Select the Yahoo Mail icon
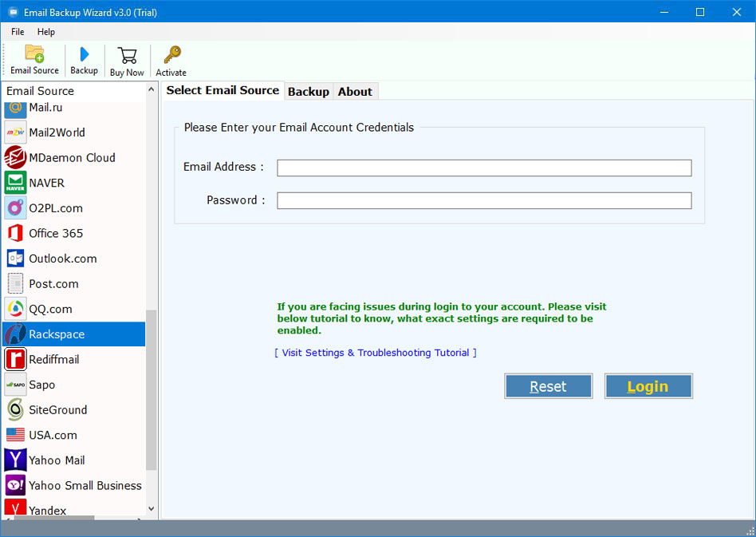 tap(15, 460)
